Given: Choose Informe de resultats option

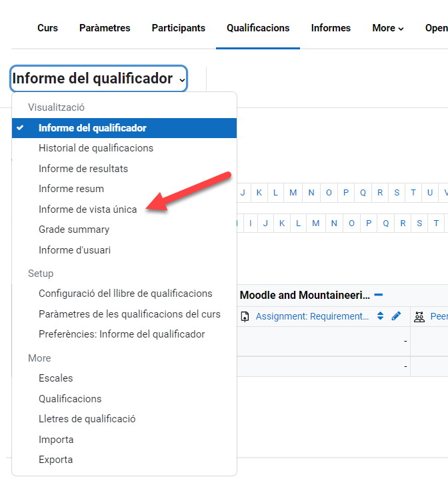Looking at the screenshot, I should (83, 169).
